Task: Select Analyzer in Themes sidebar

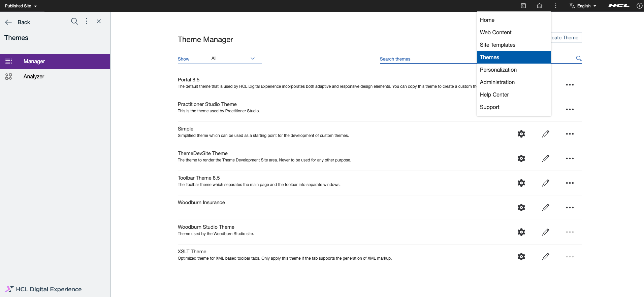Action: coord(55,76)
